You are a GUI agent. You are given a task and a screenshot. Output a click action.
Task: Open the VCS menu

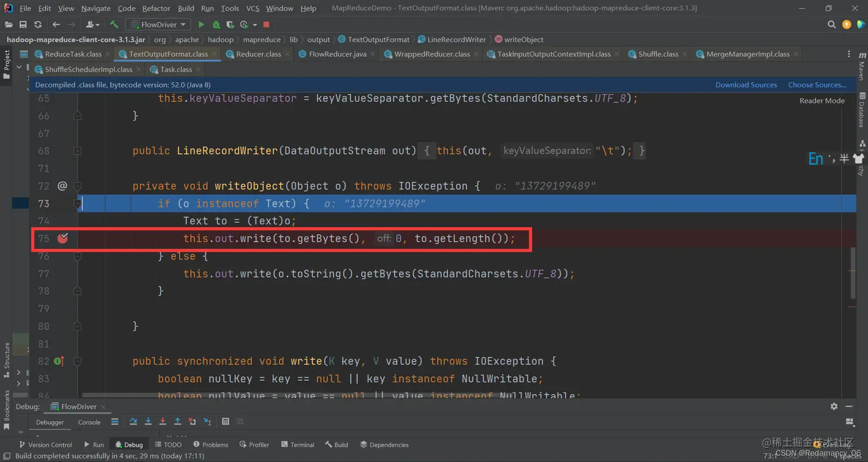(x=253, y=8)
